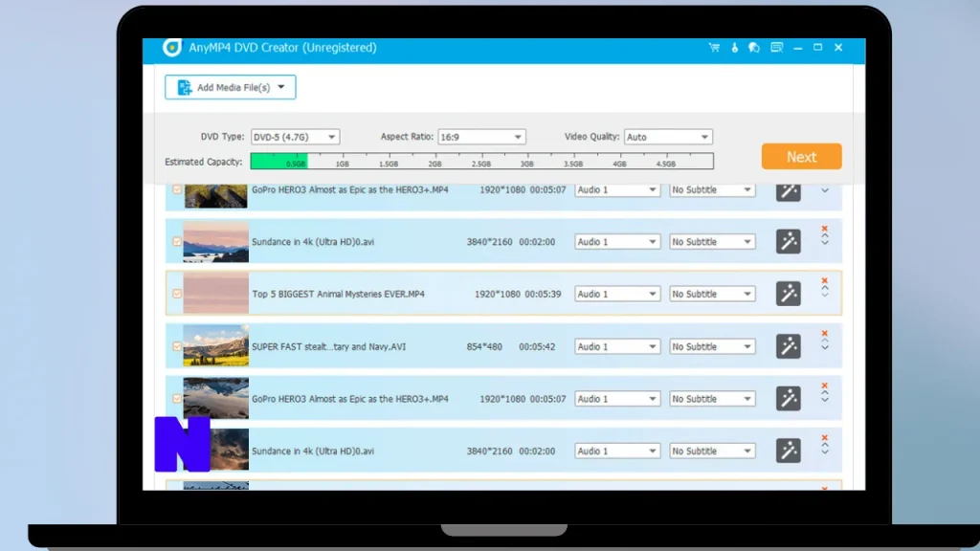Move Sundance cloudy sunset row down
The image size is (980, 551).
[x=825, y=452]
